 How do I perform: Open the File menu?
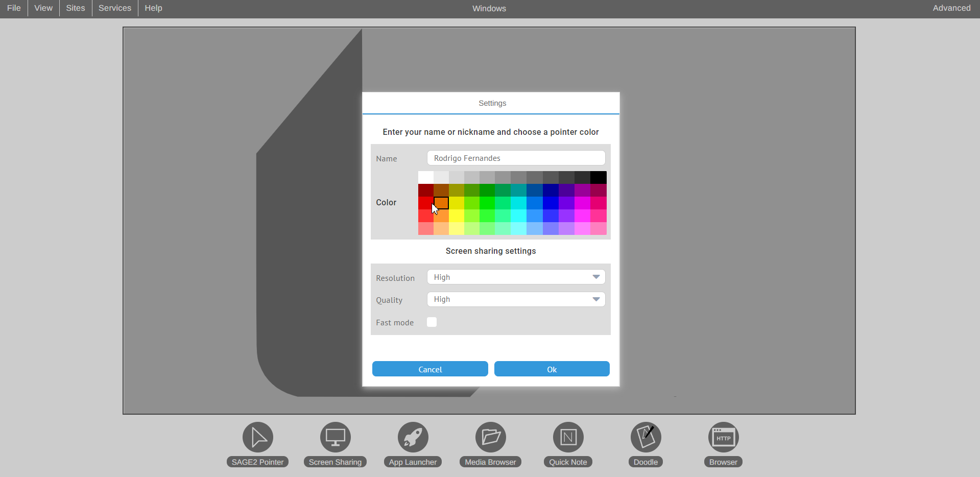pyautogui.click(x=14, y=8)
